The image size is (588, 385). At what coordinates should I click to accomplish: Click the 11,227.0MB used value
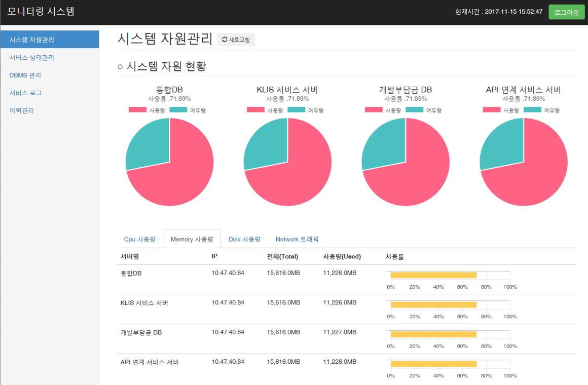point(340,332)
